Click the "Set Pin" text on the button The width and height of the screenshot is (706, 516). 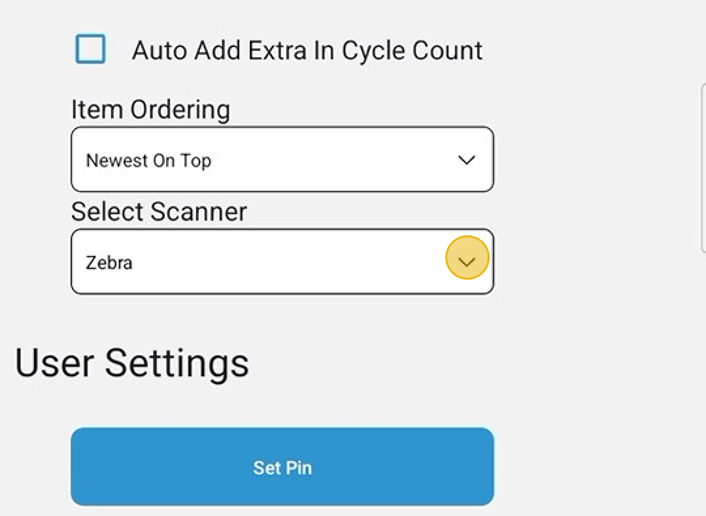[282, 467]
